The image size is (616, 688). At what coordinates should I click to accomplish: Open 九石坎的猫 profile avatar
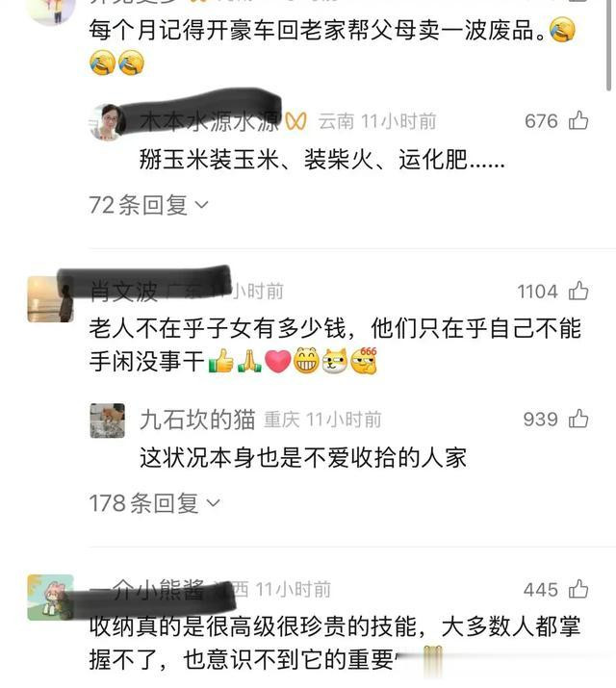pos(108,420)
